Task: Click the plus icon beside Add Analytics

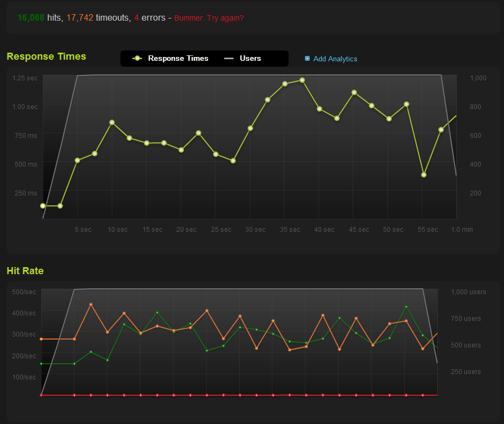Action: (308, 59)
